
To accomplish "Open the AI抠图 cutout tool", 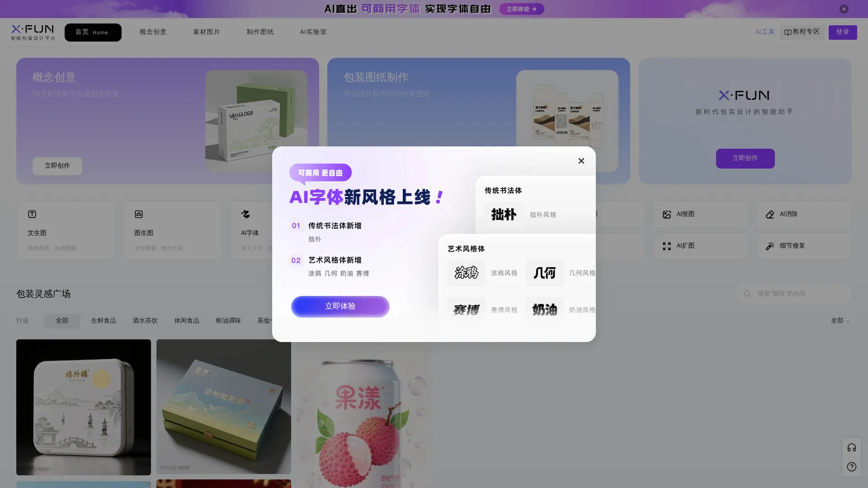I will click(x=700, y=214).
